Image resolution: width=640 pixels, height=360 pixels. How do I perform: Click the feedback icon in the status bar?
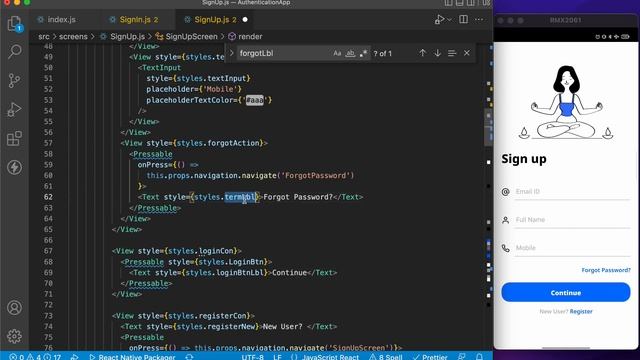pos(462,357)
